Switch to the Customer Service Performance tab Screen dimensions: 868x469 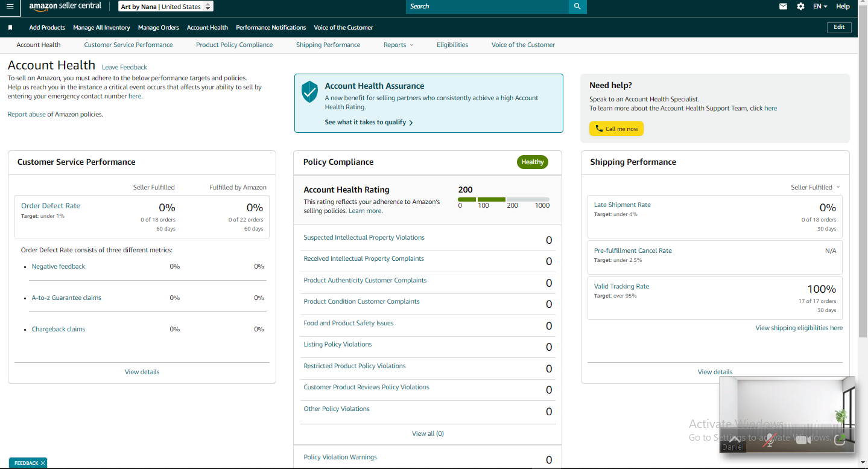pyautogui.click(x=128, y=45)
